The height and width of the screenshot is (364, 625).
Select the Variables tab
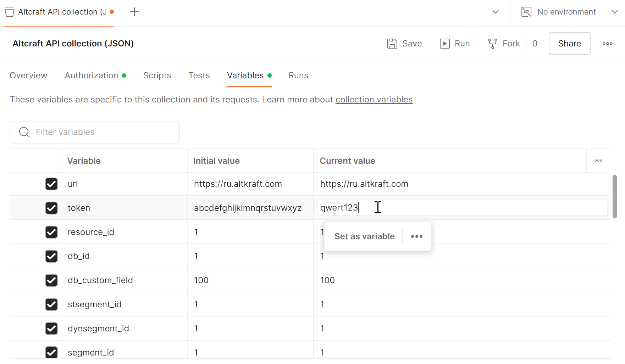pyautogui.click(x=249, y=75)
